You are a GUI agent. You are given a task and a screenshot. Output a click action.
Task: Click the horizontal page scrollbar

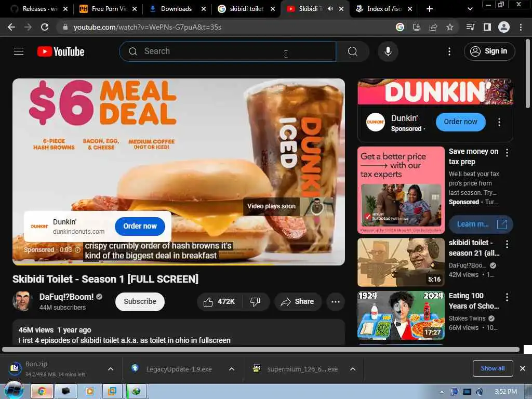[x=261, y=350]
